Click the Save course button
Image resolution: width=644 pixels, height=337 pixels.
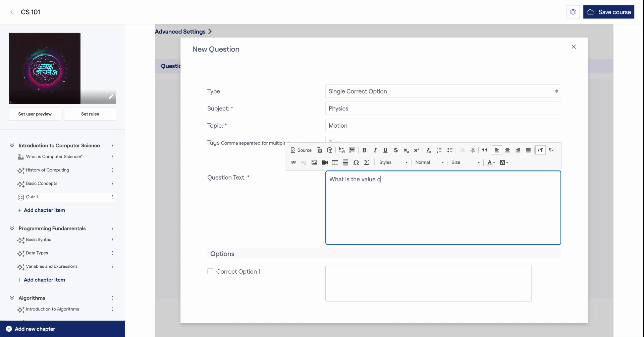click(608, 12)
